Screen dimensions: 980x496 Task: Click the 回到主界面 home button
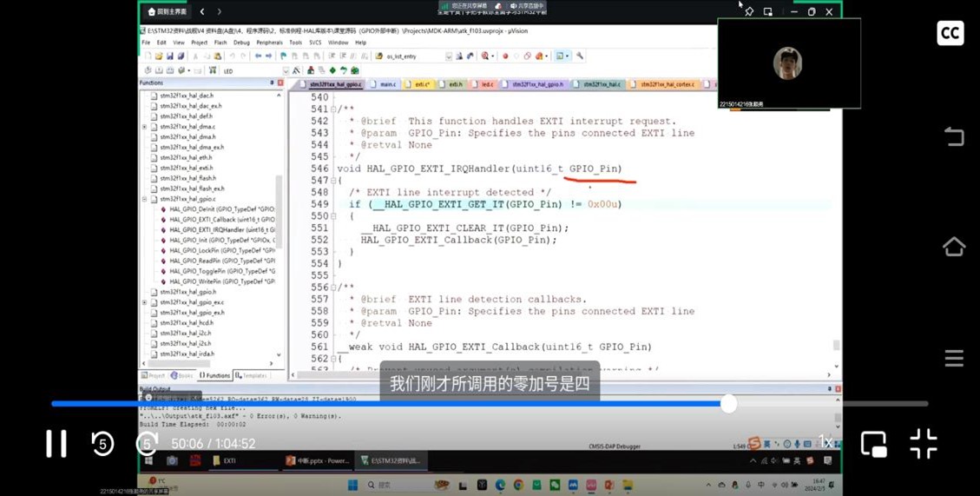(168, 12)
